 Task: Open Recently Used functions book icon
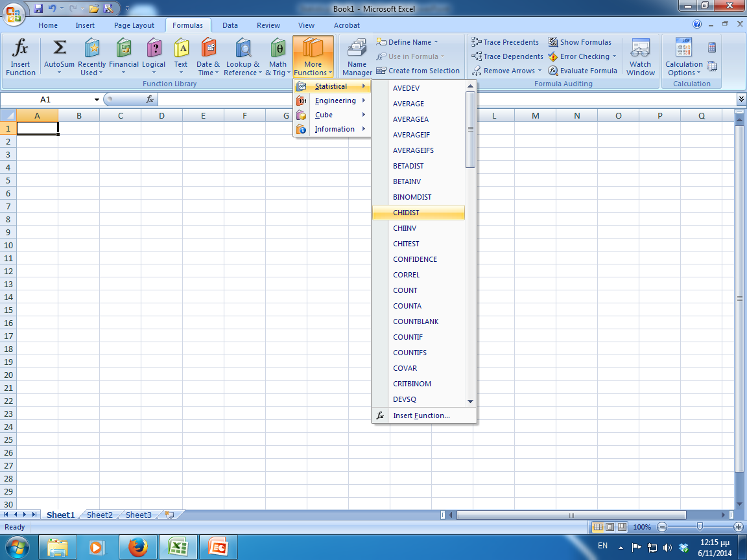(x=92, y=47)
